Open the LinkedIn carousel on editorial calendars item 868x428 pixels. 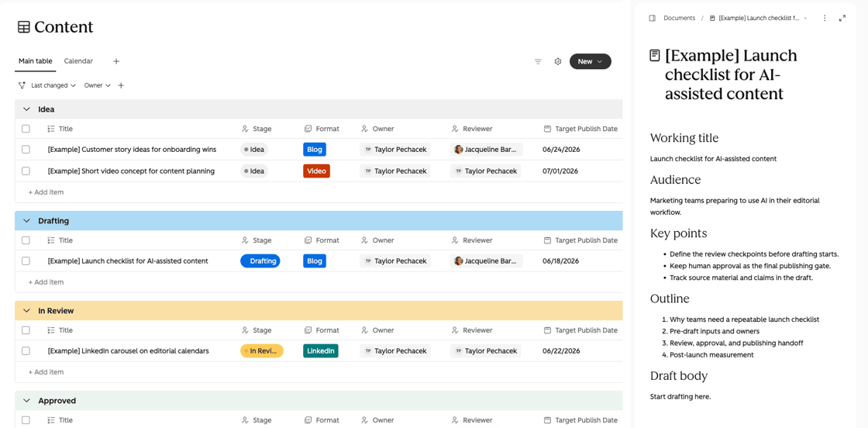tap(129, 350)
